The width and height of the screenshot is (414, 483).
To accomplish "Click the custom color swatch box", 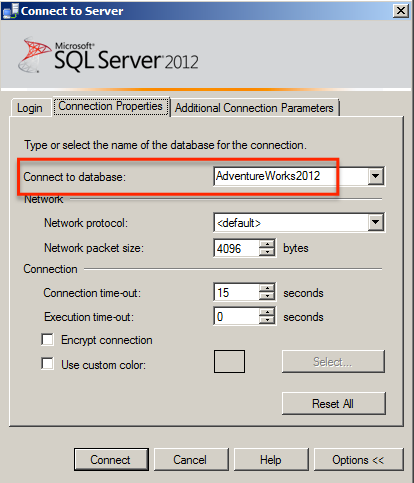I will tap(229, 361).
